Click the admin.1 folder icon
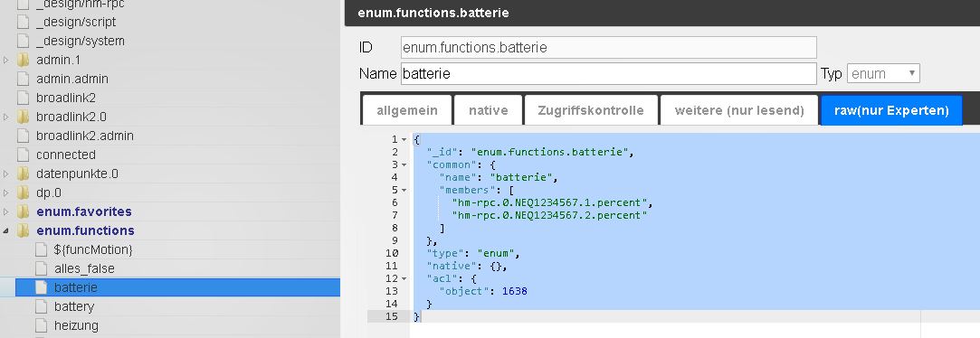Screen dimensions: 980x338 click(24, 60)
